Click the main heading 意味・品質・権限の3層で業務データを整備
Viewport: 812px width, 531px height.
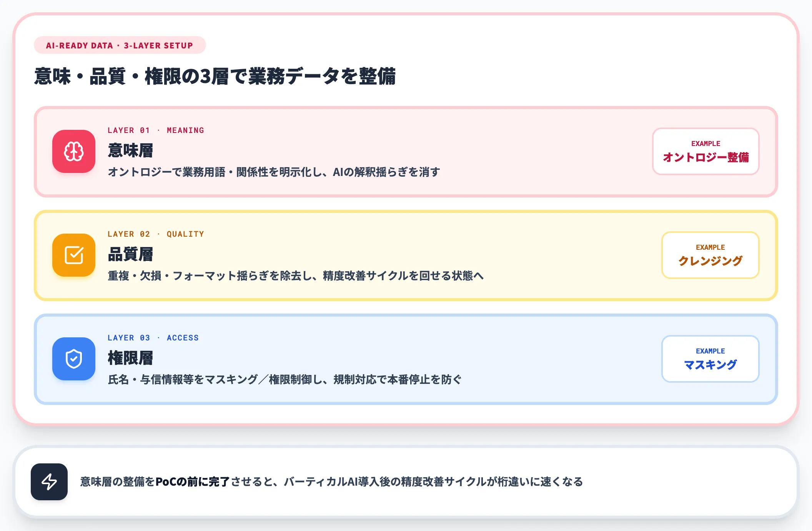tap(215, 76)
